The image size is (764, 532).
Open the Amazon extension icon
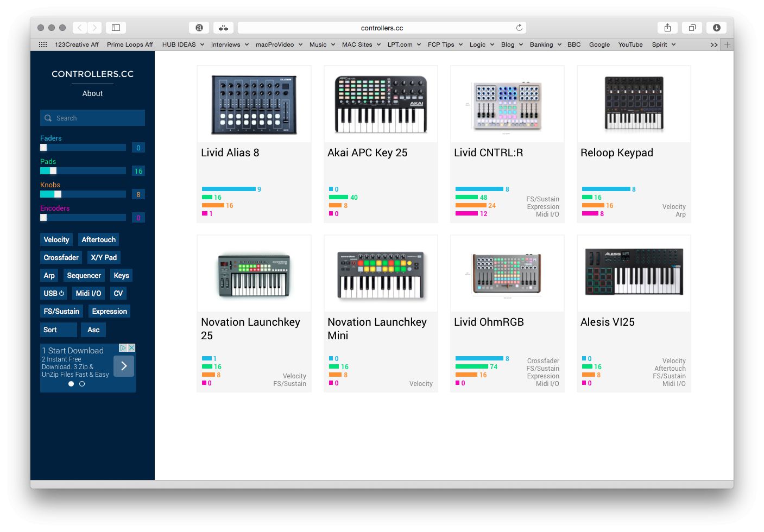[x=199, y=28]
